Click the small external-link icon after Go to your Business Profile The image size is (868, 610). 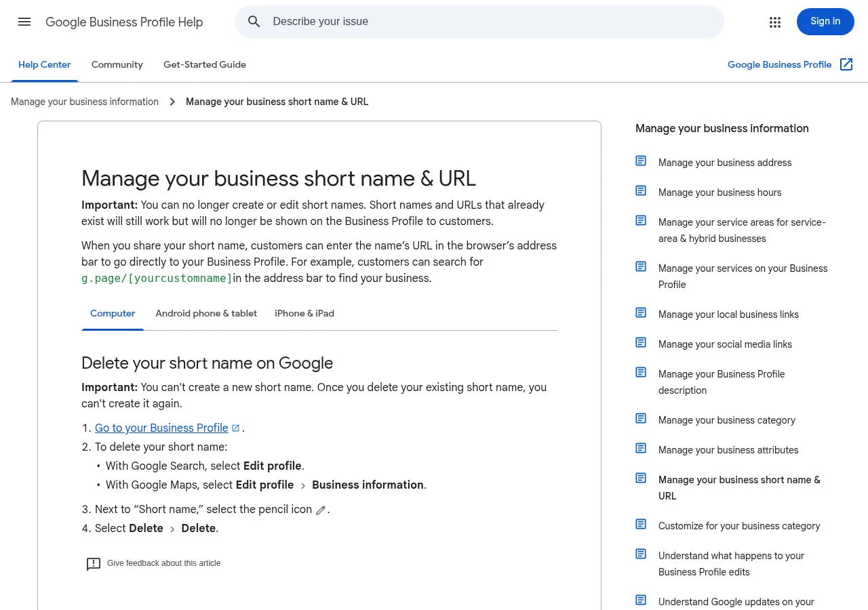(x=235, y=428)
